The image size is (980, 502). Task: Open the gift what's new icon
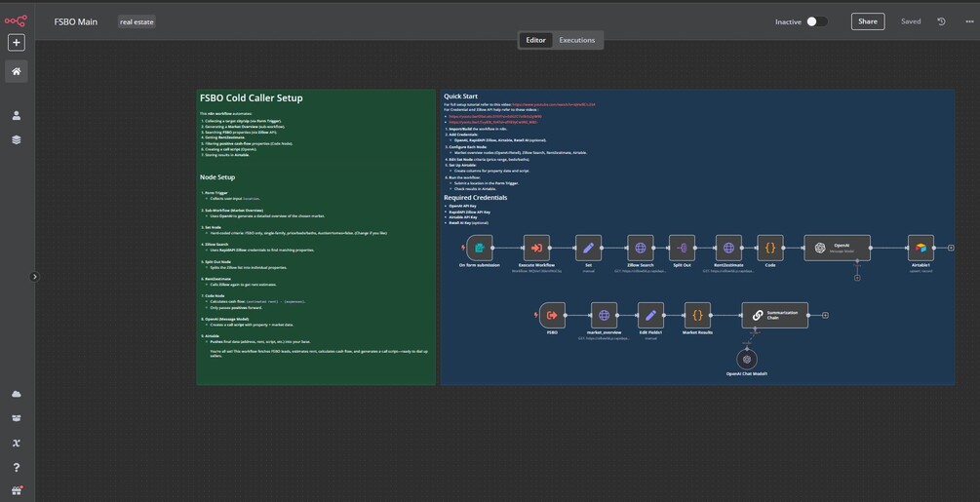pyautogui.click(x=17, y=490)
